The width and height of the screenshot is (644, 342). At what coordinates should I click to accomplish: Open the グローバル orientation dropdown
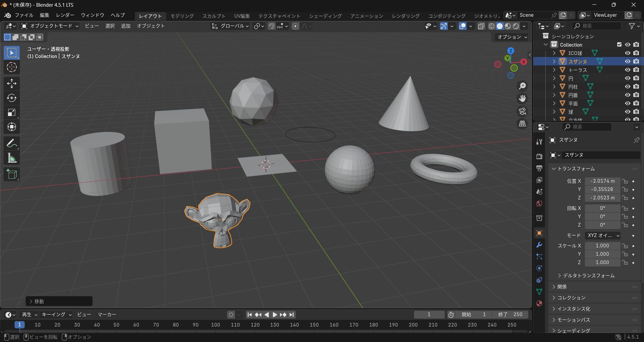(230, 26)
